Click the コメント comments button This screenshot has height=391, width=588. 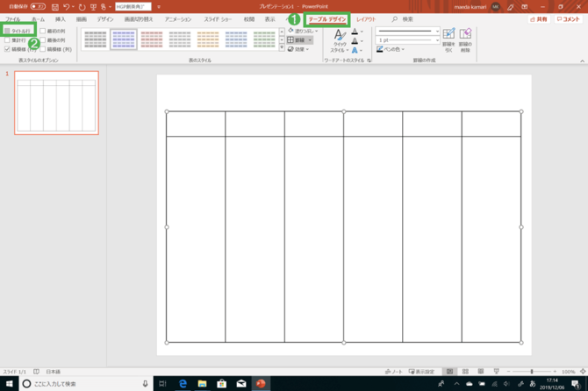569,19
